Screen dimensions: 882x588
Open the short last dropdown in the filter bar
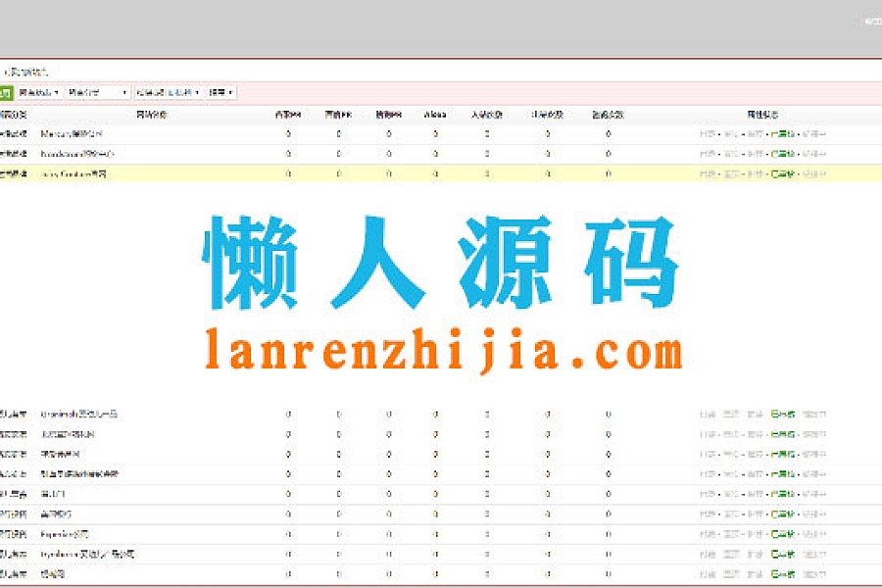click(x=221, y=92)
